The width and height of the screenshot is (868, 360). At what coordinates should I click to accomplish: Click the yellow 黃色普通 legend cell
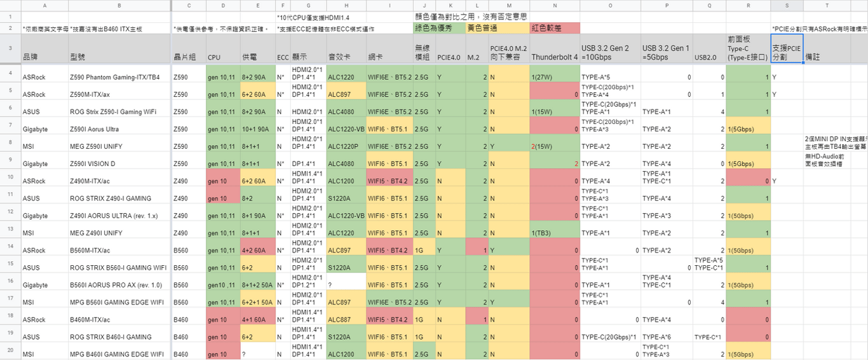(497, 28)
